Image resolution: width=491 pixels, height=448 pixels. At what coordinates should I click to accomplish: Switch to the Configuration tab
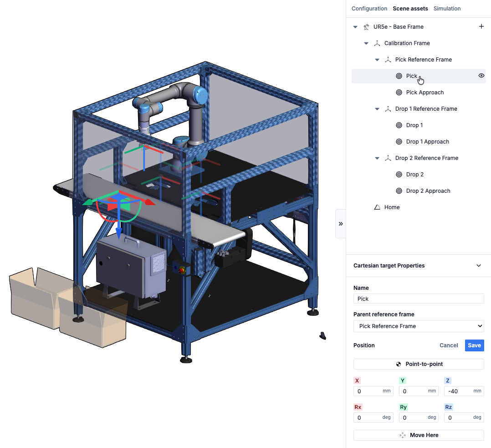[x=369, y=9]
